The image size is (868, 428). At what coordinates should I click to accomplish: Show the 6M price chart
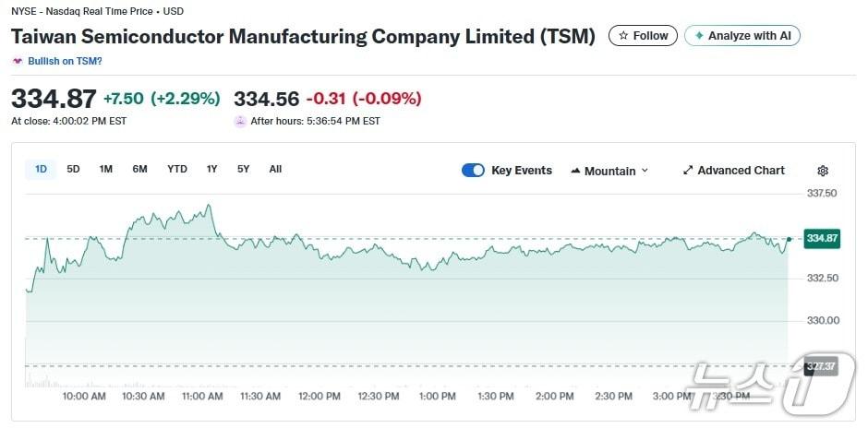click(139, 169)
